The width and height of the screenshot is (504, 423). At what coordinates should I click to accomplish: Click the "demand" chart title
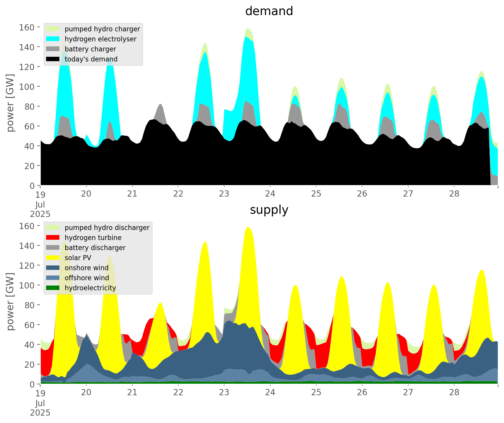coord(269,11)
